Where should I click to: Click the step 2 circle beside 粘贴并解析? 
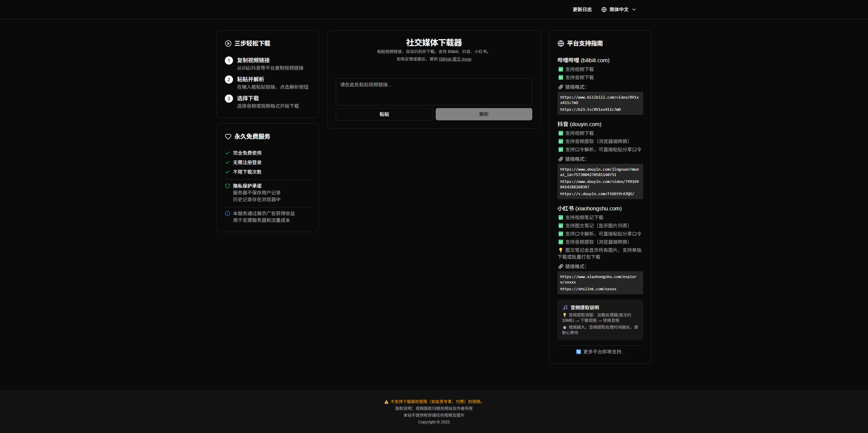229,79
